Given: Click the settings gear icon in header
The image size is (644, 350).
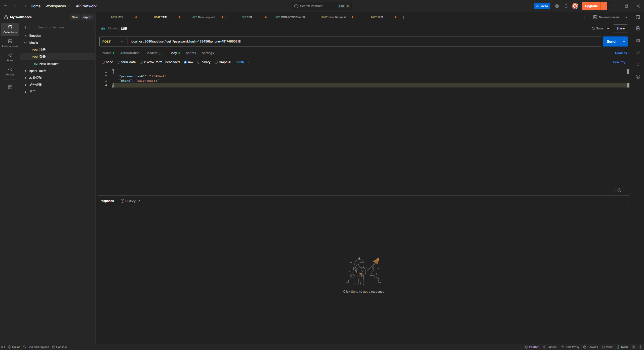Looking at the screenshot, I should 557,6.
